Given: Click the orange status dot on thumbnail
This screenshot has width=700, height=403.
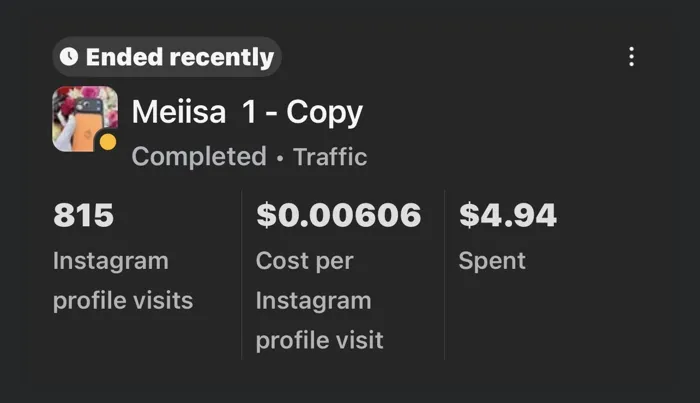Looking at the screenshot, I should click(108, 142).
